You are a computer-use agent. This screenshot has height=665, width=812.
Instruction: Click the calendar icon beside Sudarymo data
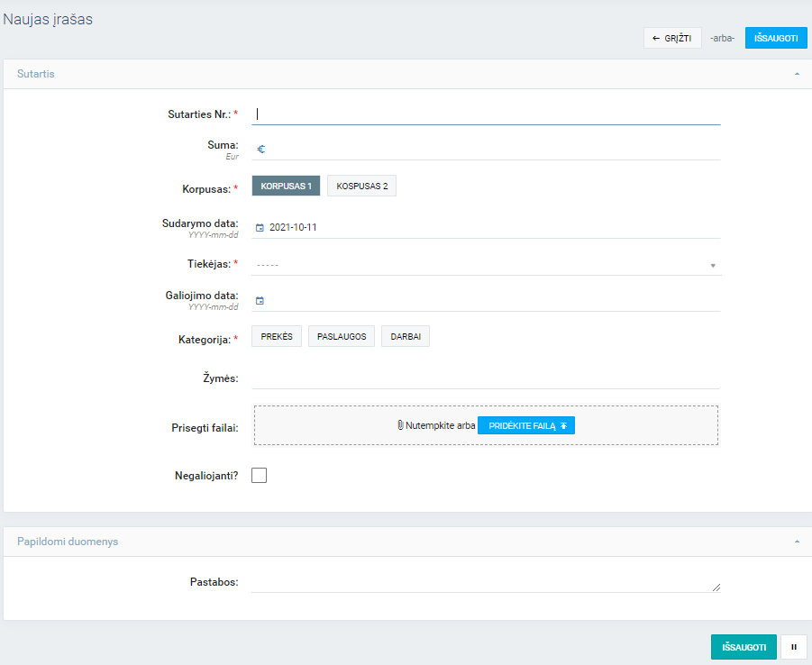[260, 228]
